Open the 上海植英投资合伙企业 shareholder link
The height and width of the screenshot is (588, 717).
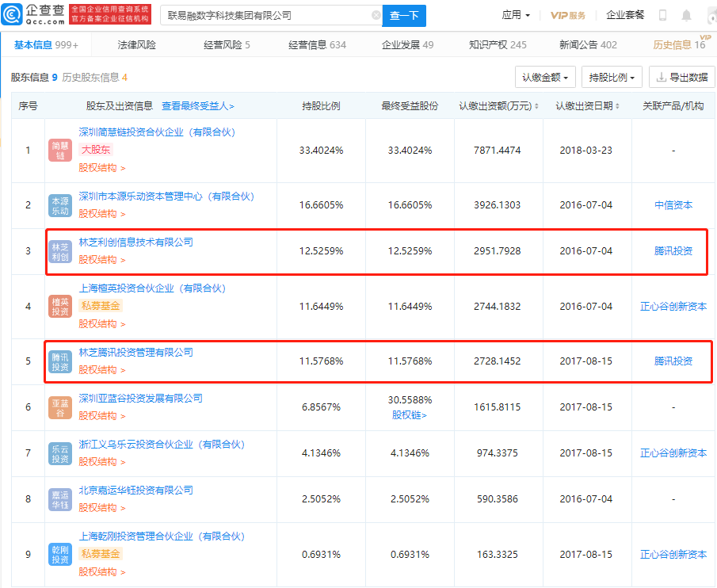152,288
